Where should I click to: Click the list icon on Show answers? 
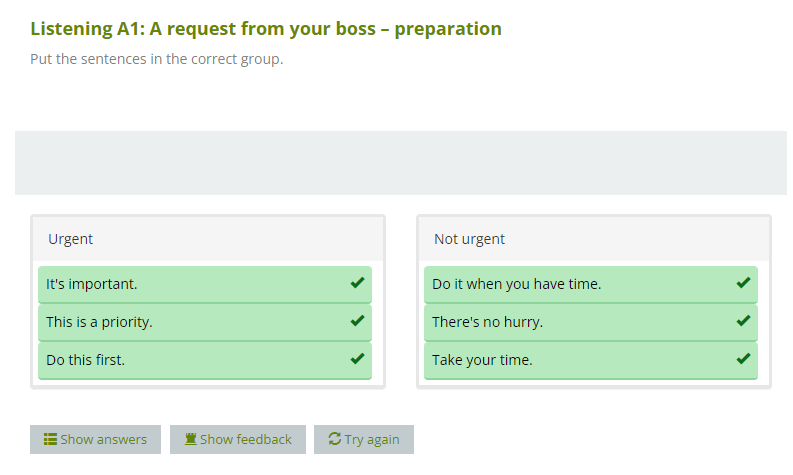point(50,439)
